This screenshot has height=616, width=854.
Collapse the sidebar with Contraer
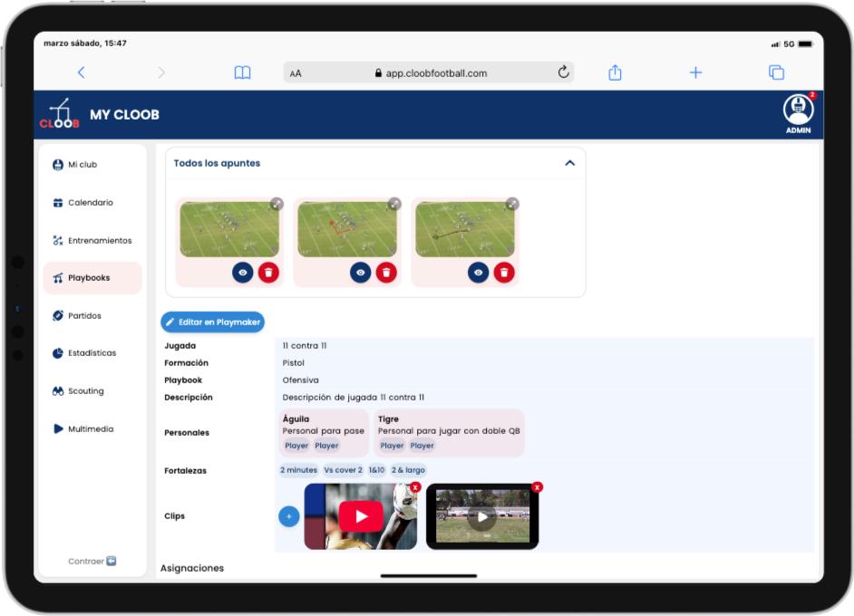pos(92,561)
